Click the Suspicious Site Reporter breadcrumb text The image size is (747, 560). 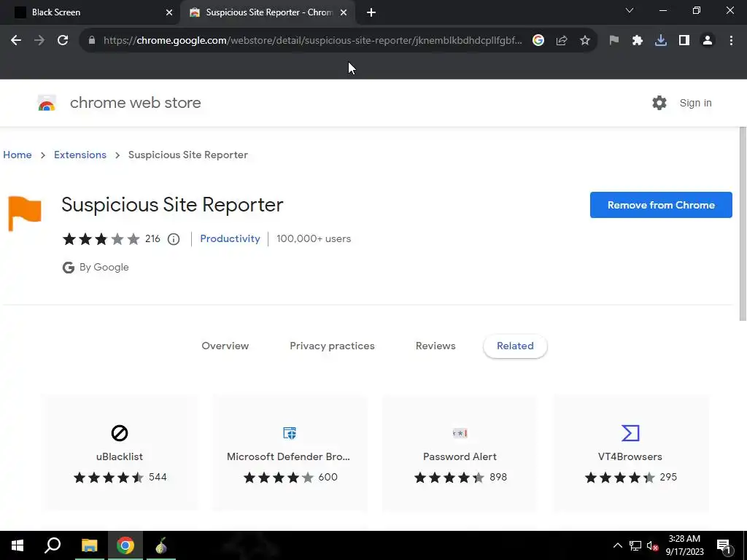point(188,155)
